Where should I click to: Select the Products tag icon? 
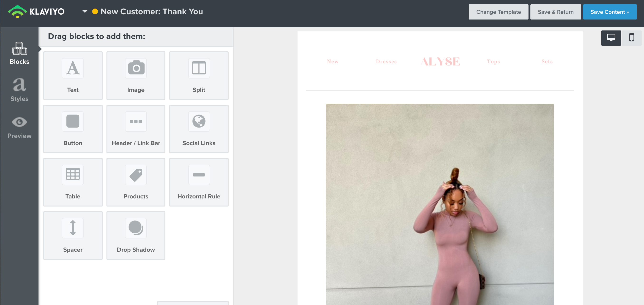136,175
